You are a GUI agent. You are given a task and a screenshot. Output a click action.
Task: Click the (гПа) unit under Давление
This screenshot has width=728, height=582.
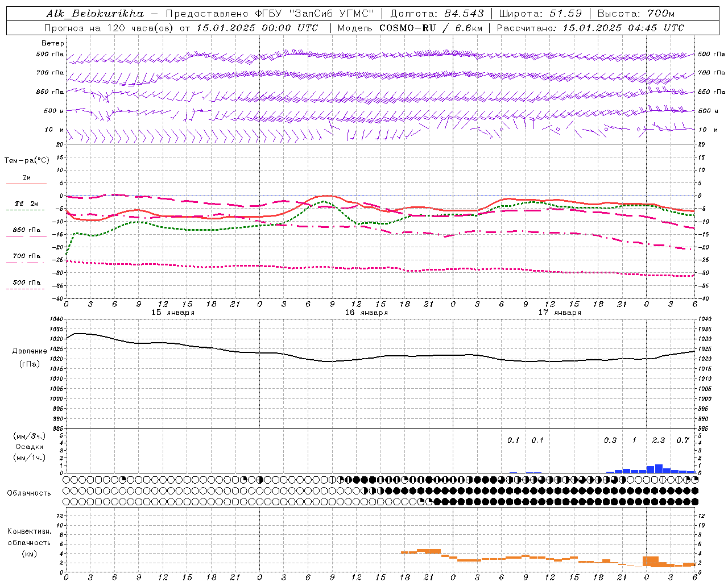(x=30, y=364)
